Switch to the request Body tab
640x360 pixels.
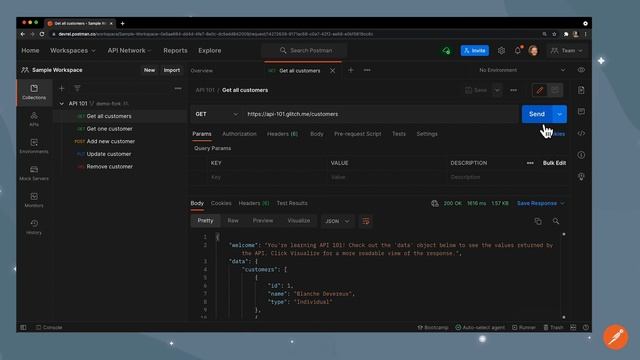pyautogui.click(x=316, y=134)
